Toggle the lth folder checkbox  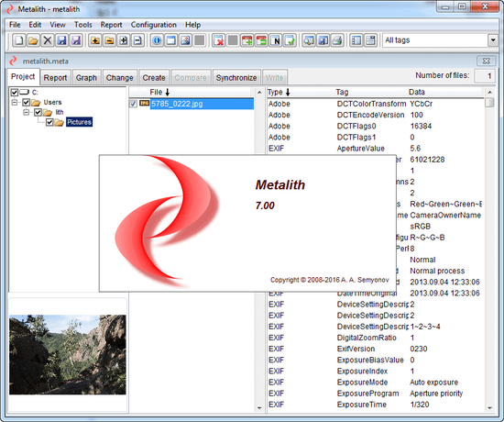[x=38, y=112]
